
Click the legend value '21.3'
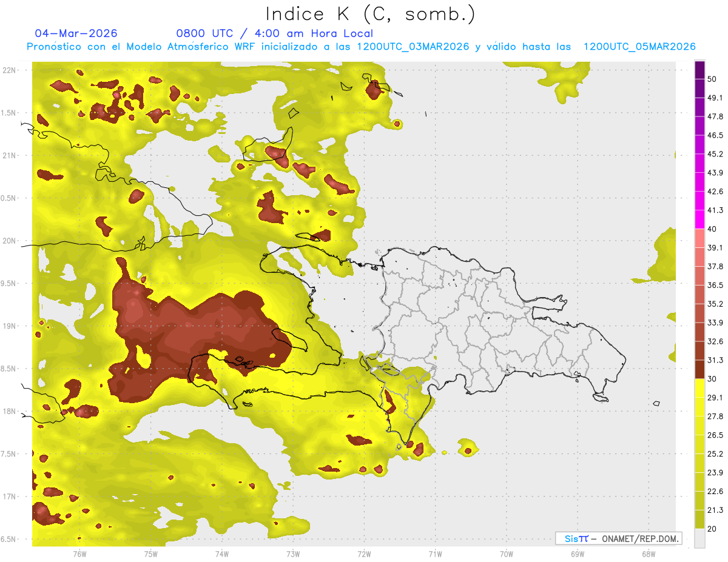pos(715,510)
